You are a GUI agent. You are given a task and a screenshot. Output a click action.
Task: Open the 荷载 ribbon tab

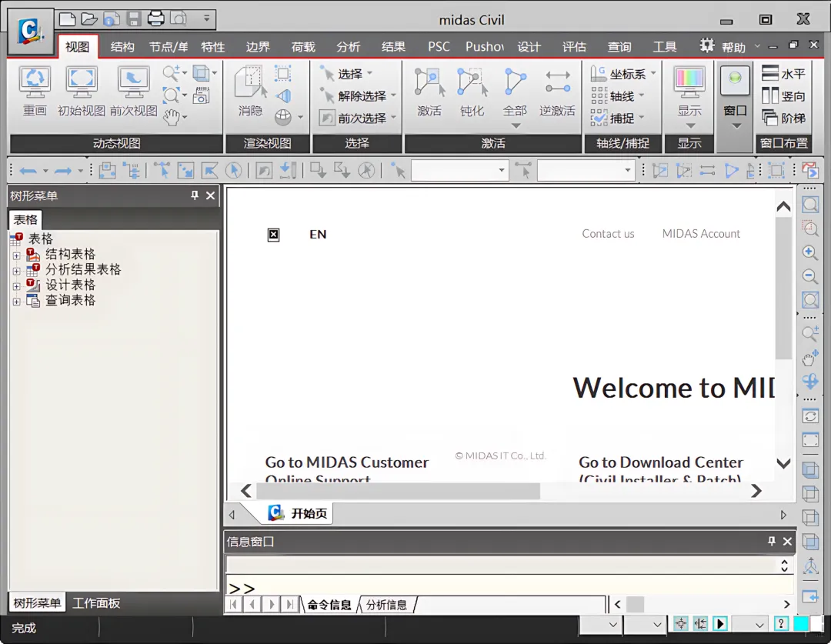[x=303, y=47]
